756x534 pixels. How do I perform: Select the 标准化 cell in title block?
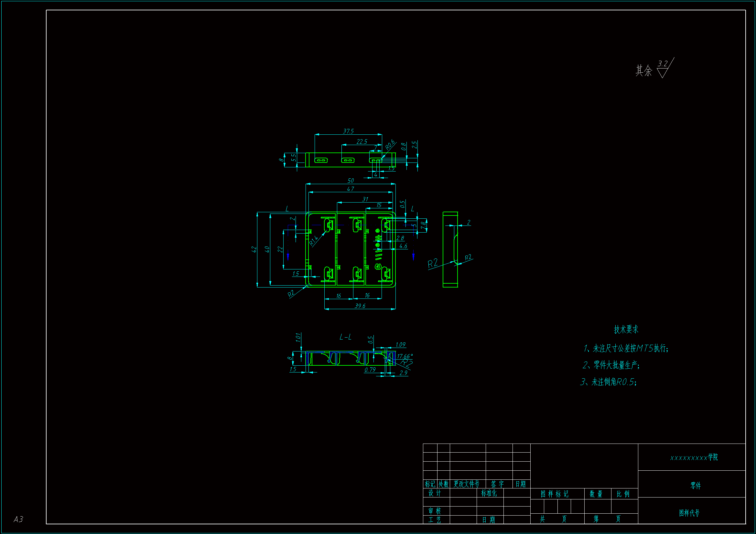(489, 493)
